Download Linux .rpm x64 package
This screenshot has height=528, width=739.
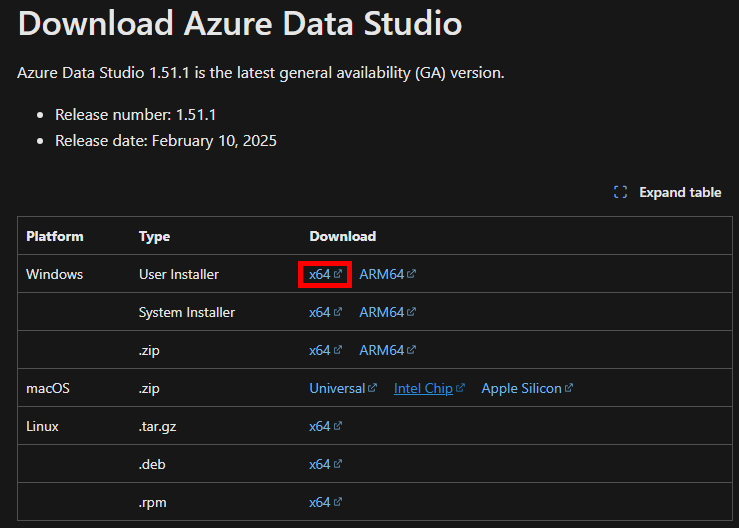325,503
